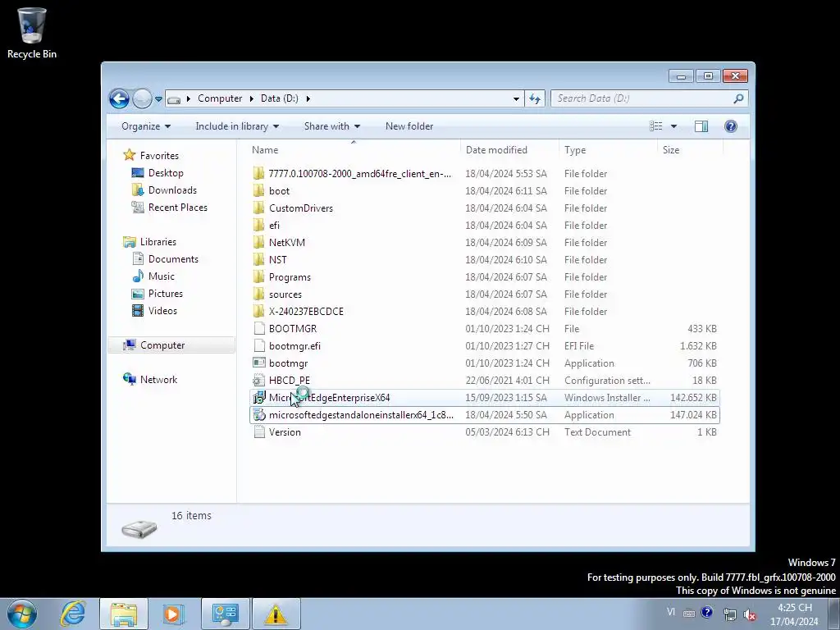Open the view options dropdown arrow

click(674, 126)
